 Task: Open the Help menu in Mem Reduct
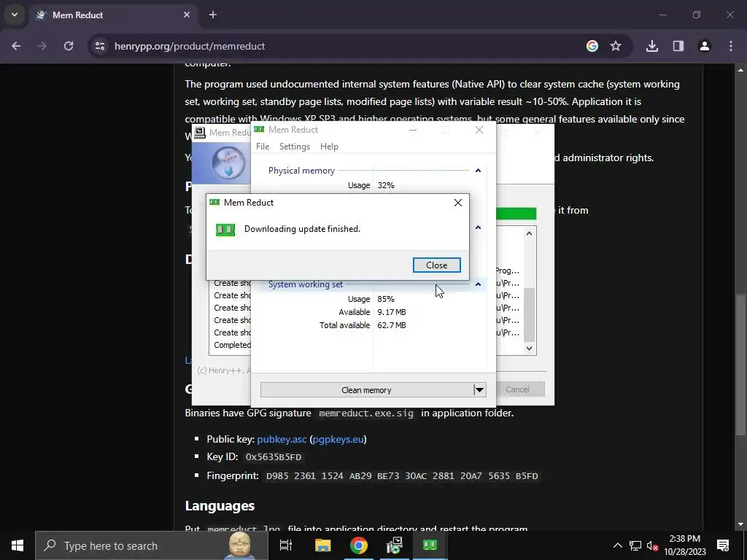[x=329, y=147]
